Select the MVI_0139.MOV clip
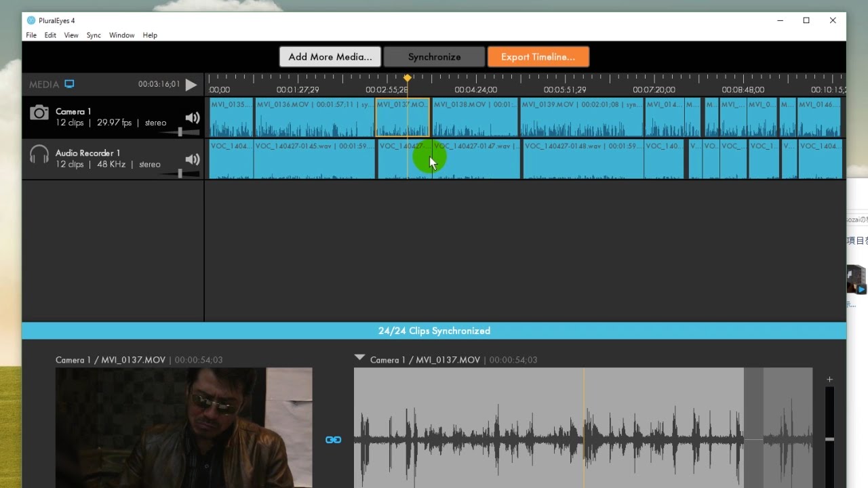The height and width of the screenshot is (488, 868). pyautogui.click(x=582, y=117)
